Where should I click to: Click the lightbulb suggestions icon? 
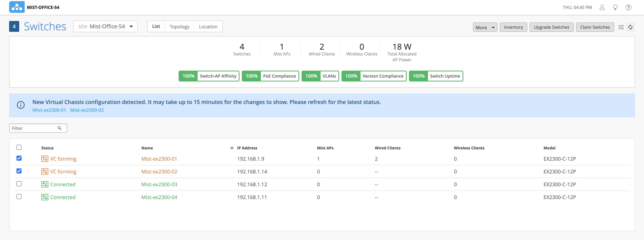point(615,7)
